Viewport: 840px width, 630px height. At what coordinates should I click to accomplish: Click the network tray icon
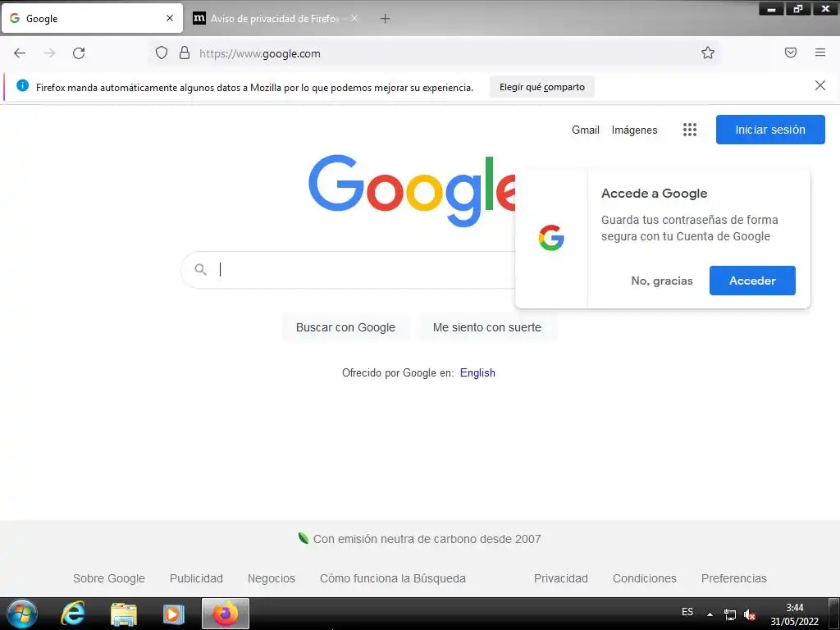[x=729, y=614]
